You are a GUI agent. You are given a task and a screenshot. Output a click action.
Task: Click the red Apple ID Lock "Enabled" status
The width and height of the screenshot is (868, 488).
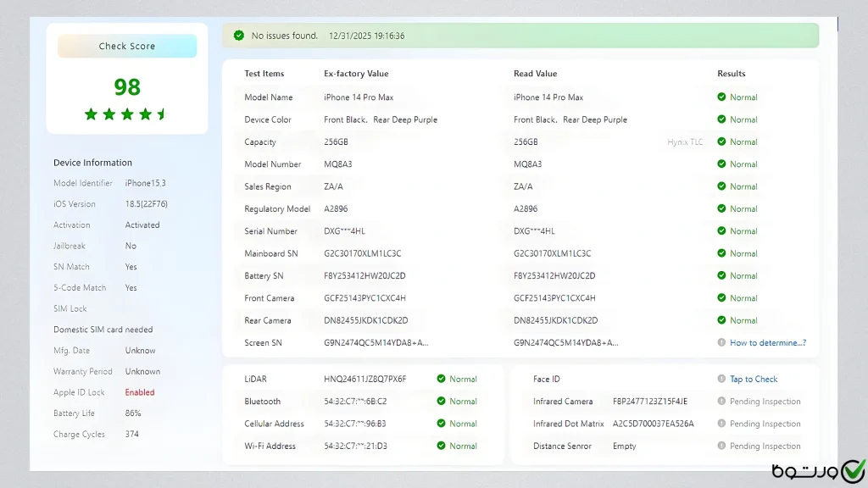click(140, 393)
